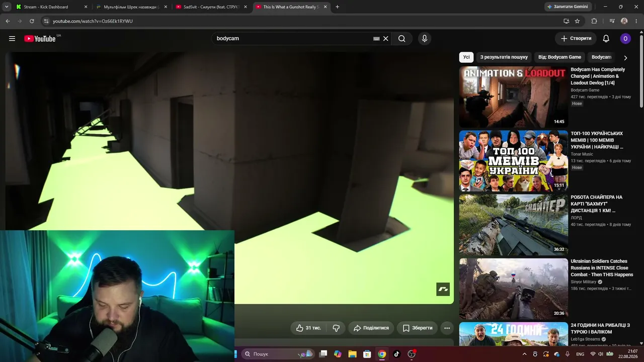Image resolution: width=644 pixels, height=362 pixels.
Task: Click the page vertical scrollbar
Action: coord(641,70)
